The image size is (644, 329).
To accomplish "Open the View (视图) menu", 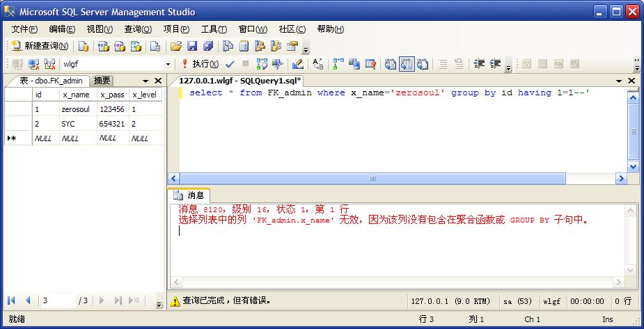I will 100,29.
